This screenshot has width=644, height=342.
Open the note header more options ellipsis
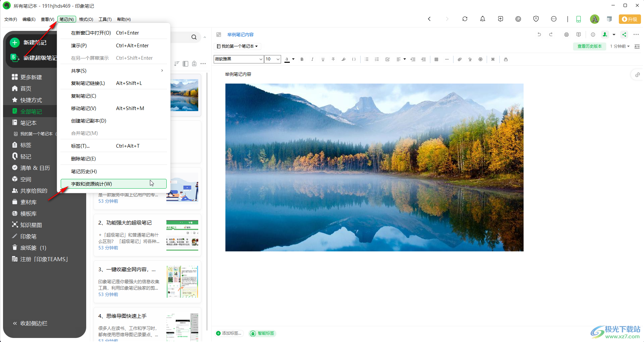tap(636, 35)
